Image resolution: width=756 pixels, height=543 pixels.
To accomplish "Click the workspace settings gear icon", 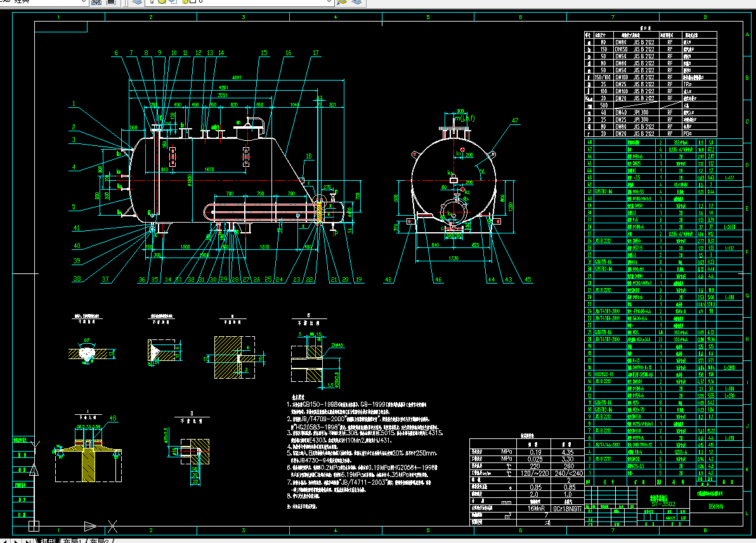I will click(96, 3).
